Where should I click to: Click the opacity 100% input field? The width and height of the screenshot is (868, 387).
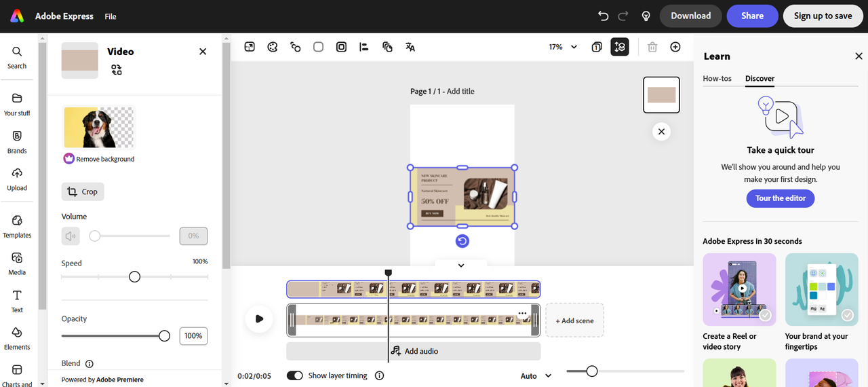[193, 335]
